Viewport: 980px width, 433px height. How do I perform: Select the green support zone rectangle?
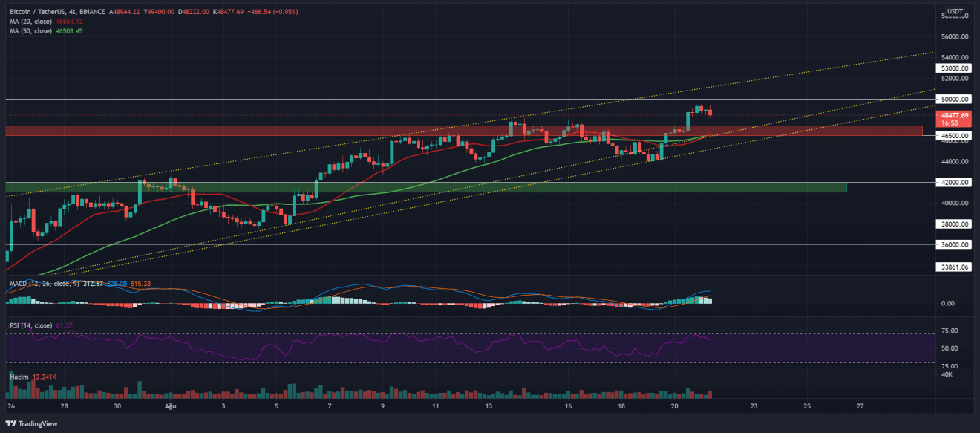click(x=445, y=187)
